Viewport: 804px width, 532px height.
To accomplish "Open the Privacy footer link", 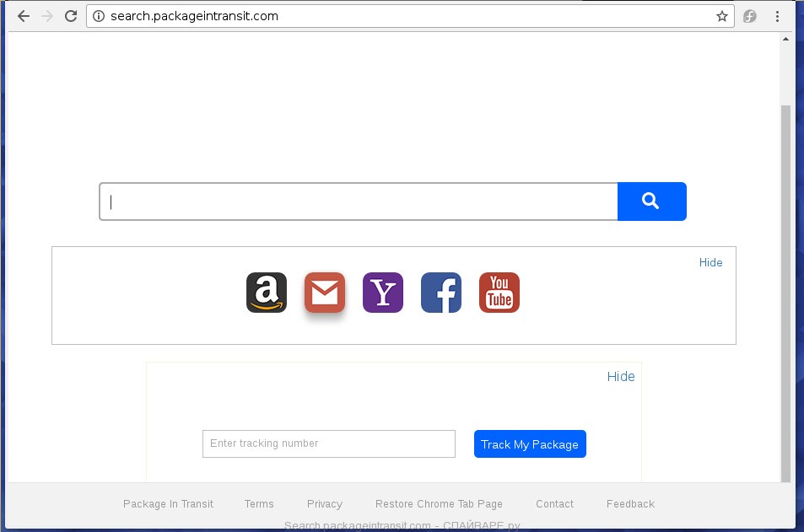I will 325,504.
